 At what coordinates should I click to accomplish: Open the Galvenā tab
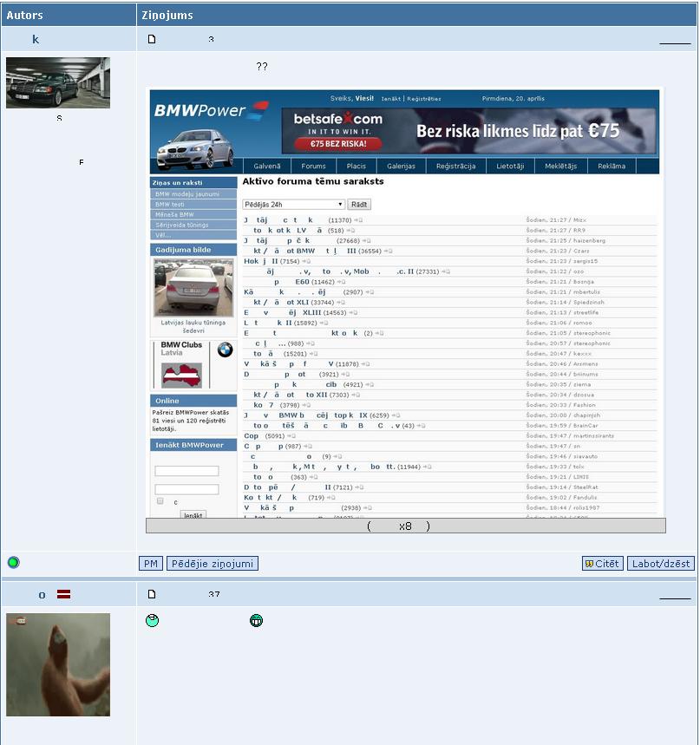pos(267,166)
